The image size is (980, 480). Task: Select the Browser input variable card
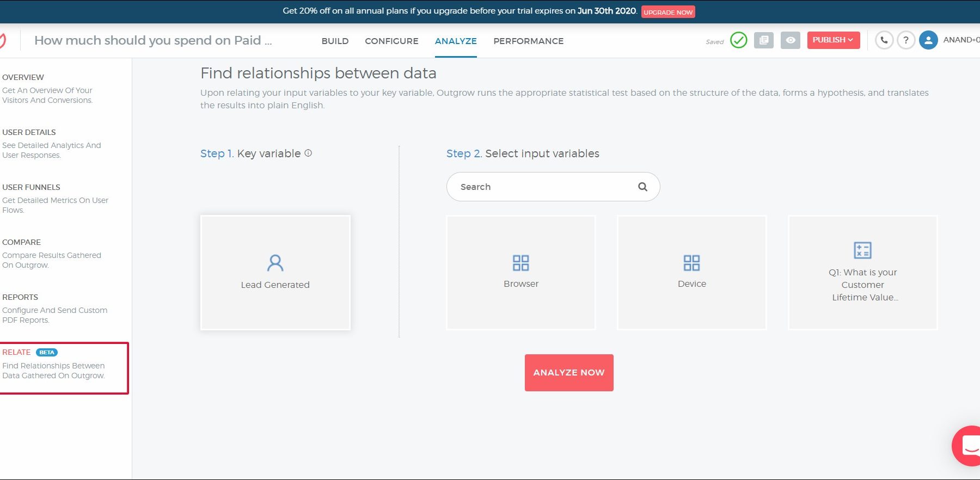[521, 273]
